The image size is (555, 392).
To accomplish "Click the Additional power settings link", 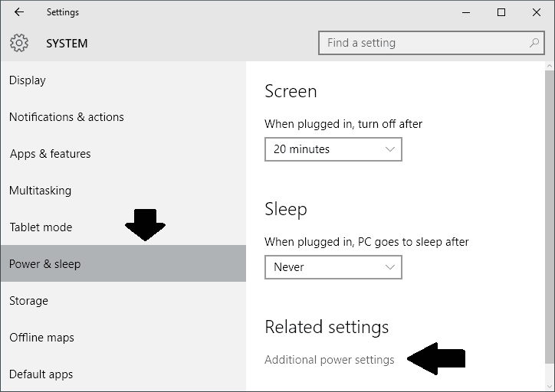I will pyautogui.click(x=329, y=359).
